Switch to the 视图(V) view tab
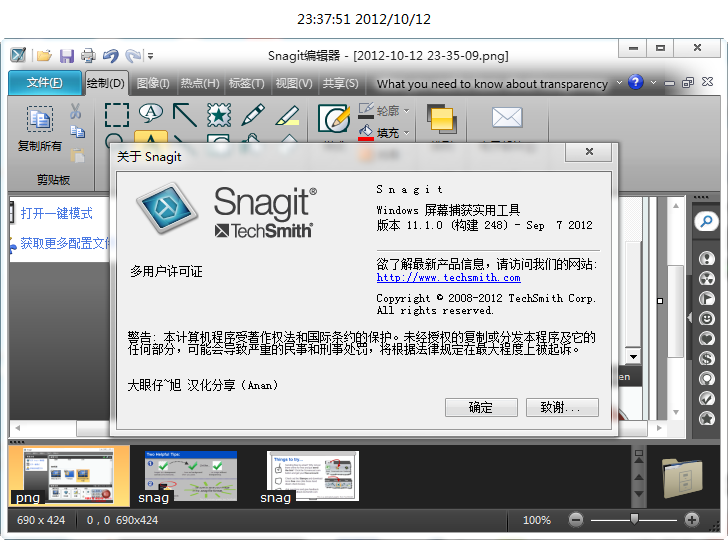 coord(294,84)
